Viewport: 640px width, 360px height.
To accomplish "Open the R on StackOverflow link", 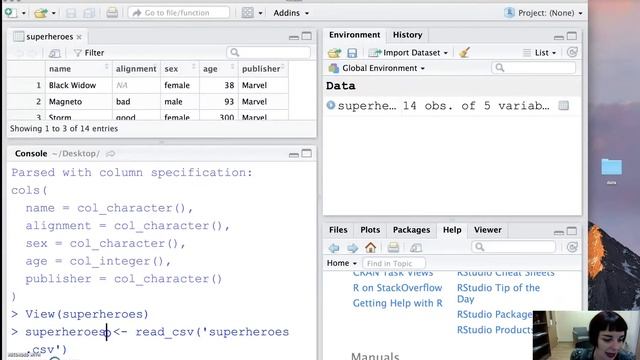I will tap(398, 288).
